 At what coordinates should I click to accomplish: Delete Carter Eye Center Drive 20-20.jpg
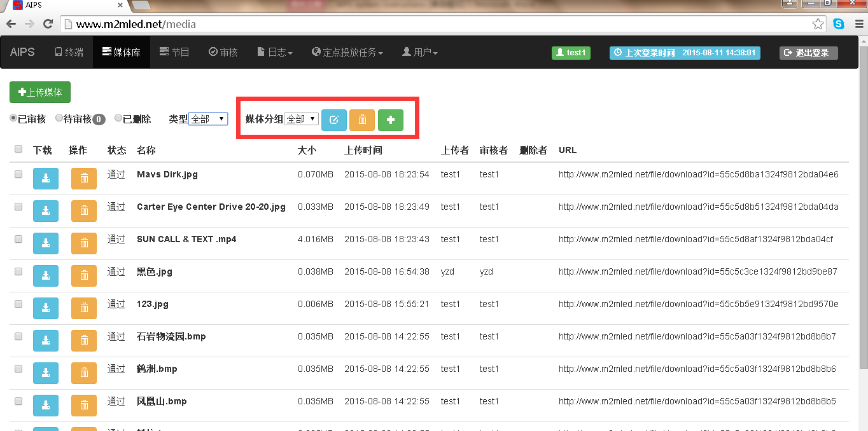(84, 211)
